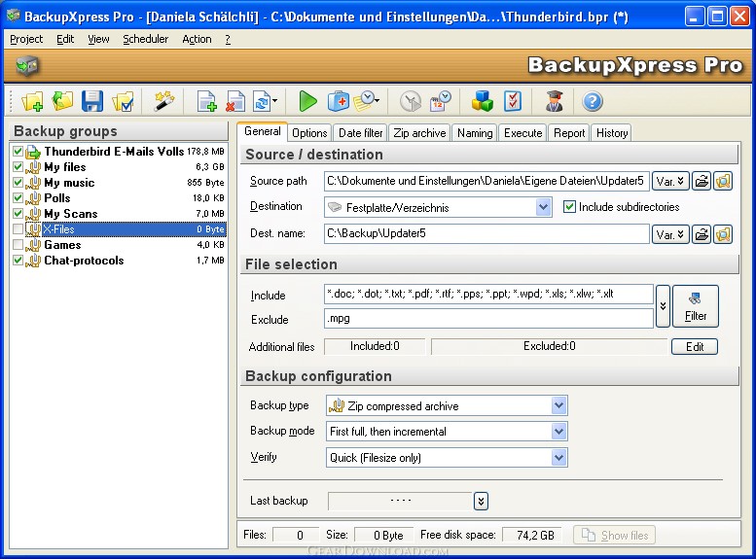The height and width of the screenshot is (559, 756).
Task: Switch to the Options tab
Action: [309, 133]
